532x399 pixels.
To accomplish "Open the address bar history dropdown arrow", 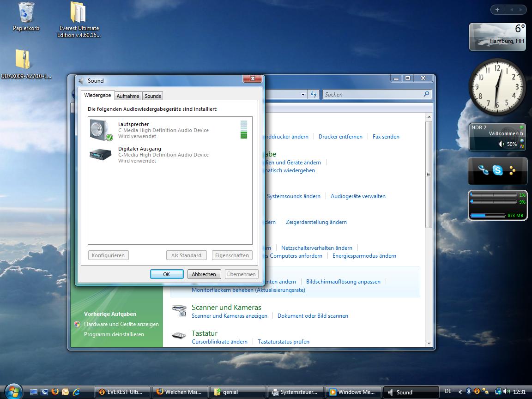I will click(303, 95).
